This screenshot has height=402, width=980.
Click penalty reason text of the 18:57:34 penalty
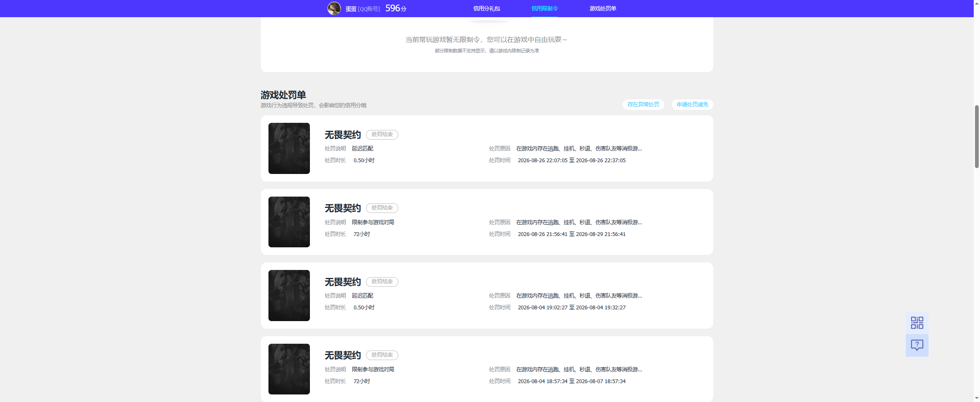click(579, 369)
